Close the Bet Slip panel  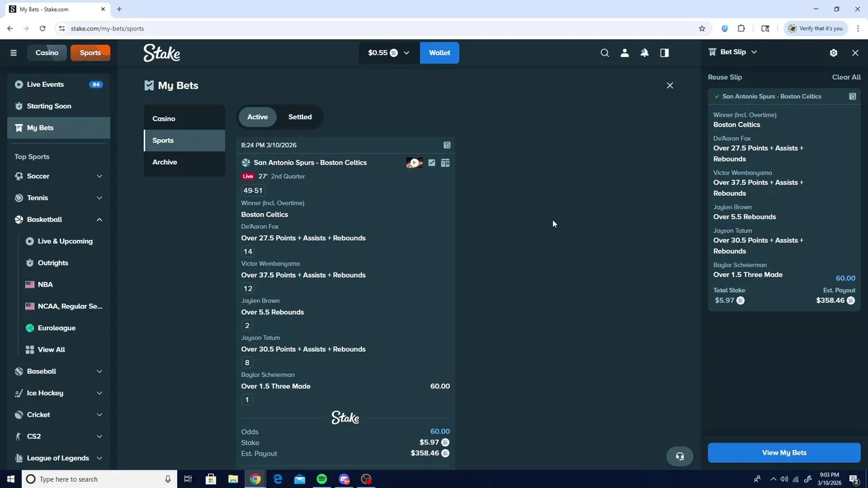[855, 53]
